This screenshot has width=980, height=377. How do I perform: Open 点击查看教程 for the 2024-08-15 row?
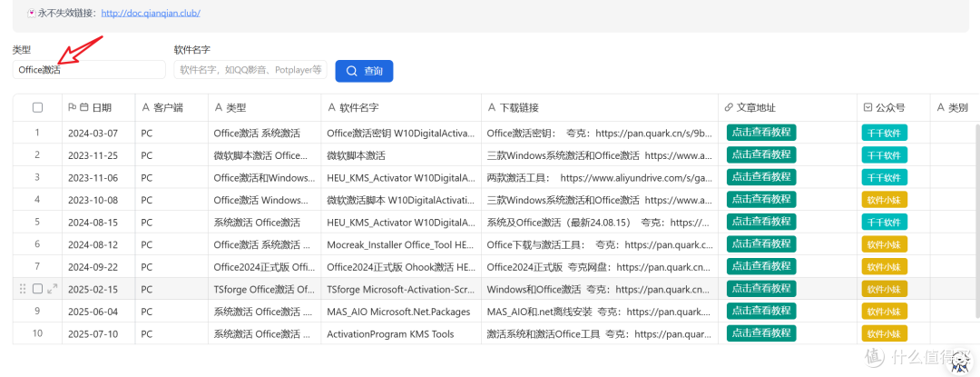click(761, 222)
